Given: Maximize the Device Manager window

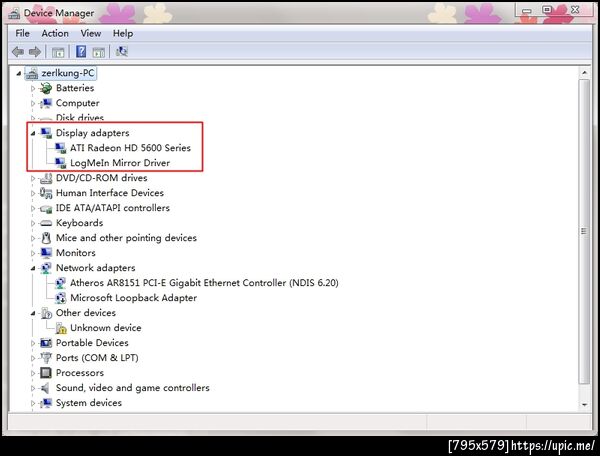Looking at the screenshot, I should point(548,10).
